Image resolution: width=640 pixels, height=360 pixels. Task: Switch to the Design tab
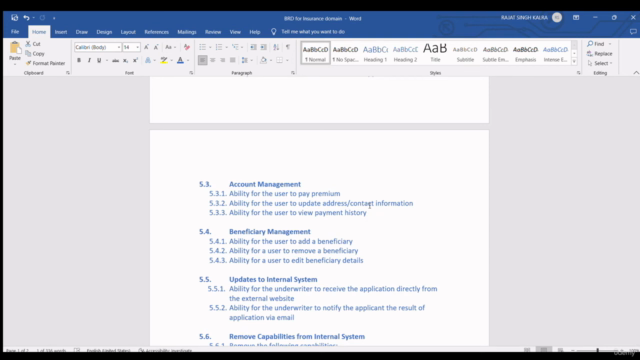click(104, 32)
